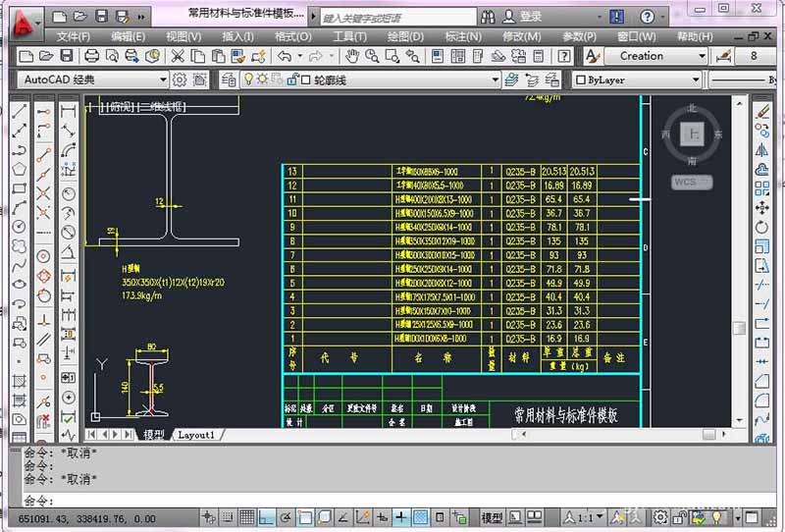The image size is (785, 532).
Task: Toggle ortho mode in status bar
Action: (x=265, y=517)
